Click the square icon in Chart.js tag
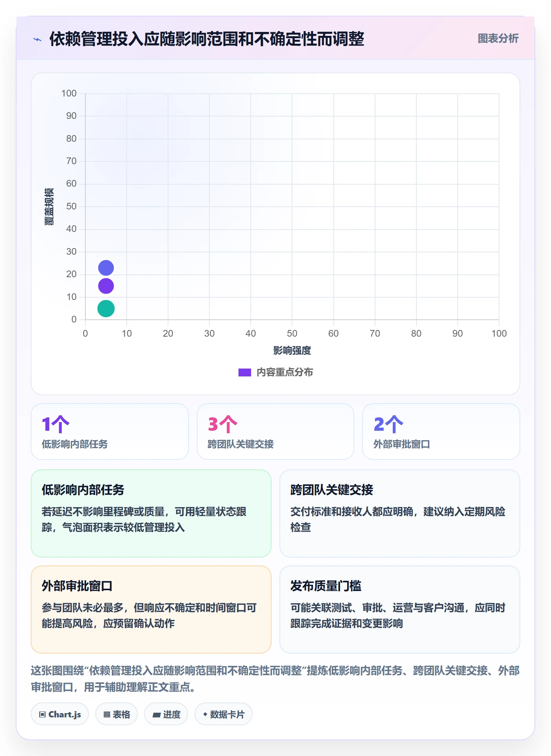The height and width of the screenshot is (756, 551). point(43,715)
